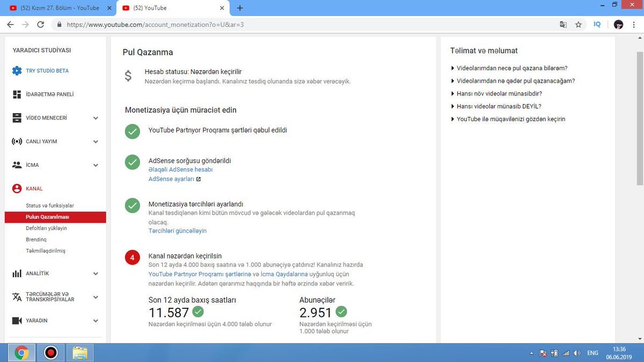Click the Video Meneceri sidebar icon

17,118
